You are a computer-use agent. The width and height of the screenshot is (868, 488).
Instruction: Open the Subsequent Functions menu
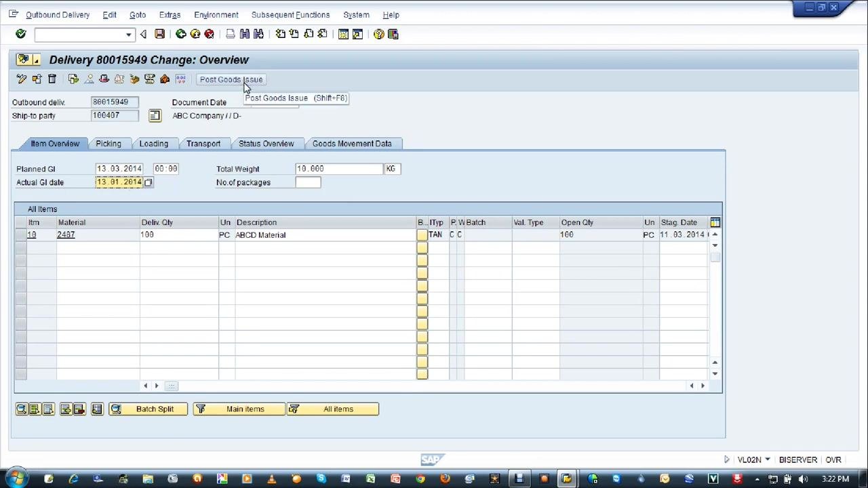[290, 15]
